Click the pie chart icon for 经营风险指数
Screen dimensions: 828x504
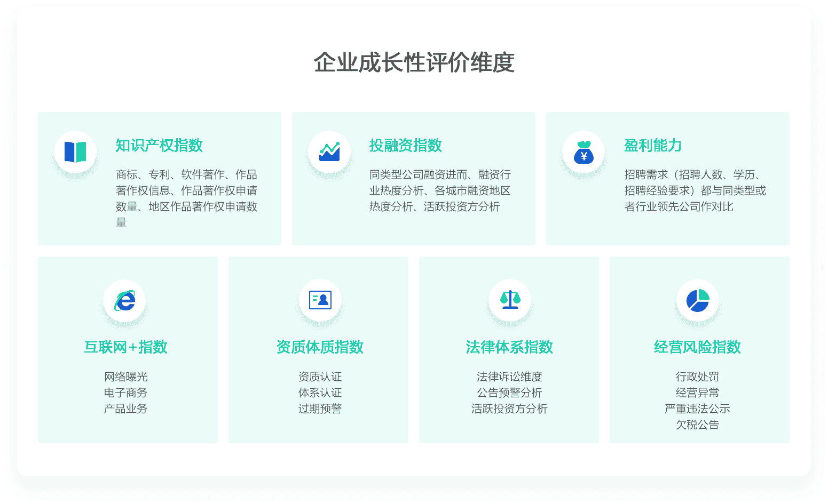(x=698, y=300)
